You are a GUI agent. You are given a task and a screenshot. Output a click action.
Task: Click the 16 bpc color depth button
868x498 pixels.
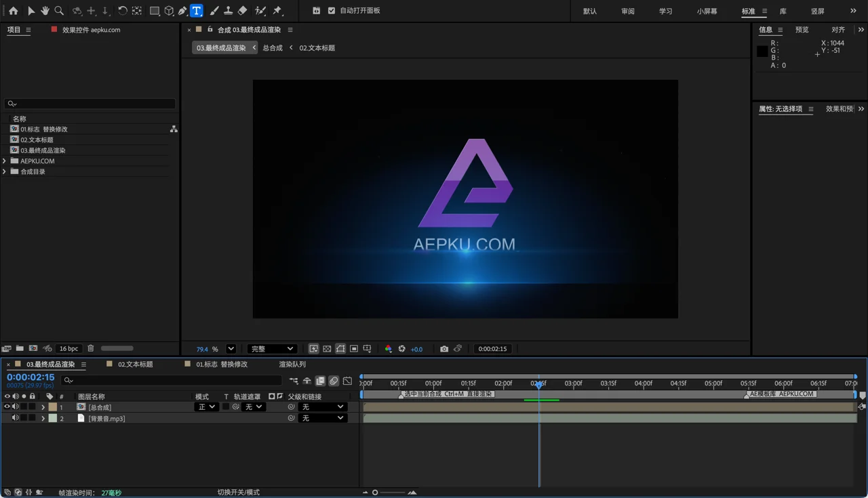pyautogui.click(x=68, y=348)
